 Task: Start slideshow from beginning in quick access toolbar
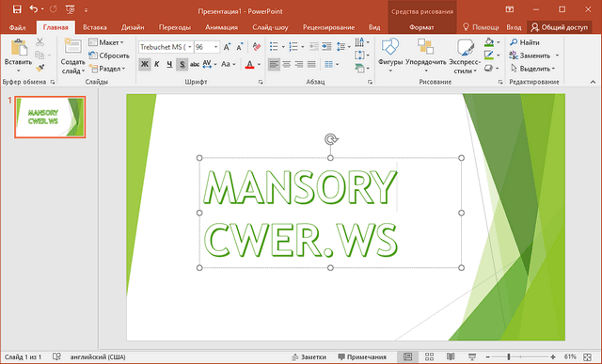(70, 9)
